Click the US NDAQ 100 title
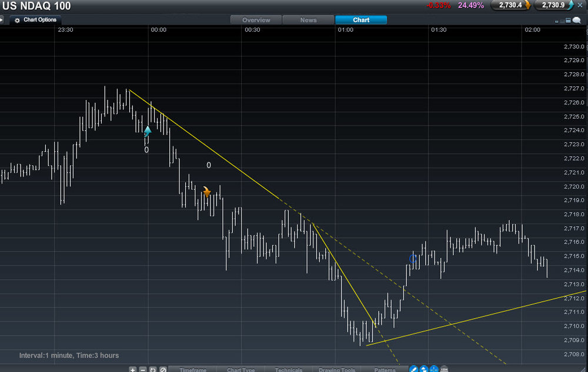The width and height of the screenshot is (588, 372). coord(36,6)
